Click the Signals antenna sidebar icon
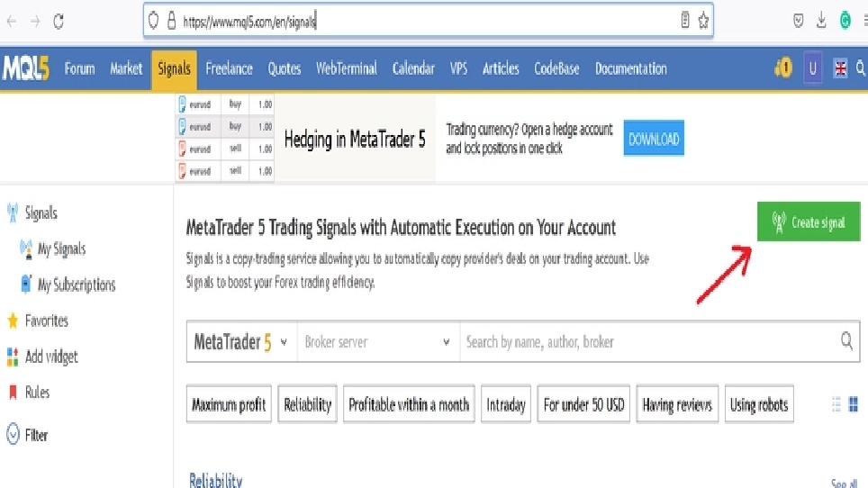Screen dimensions: 868x488 13,213
